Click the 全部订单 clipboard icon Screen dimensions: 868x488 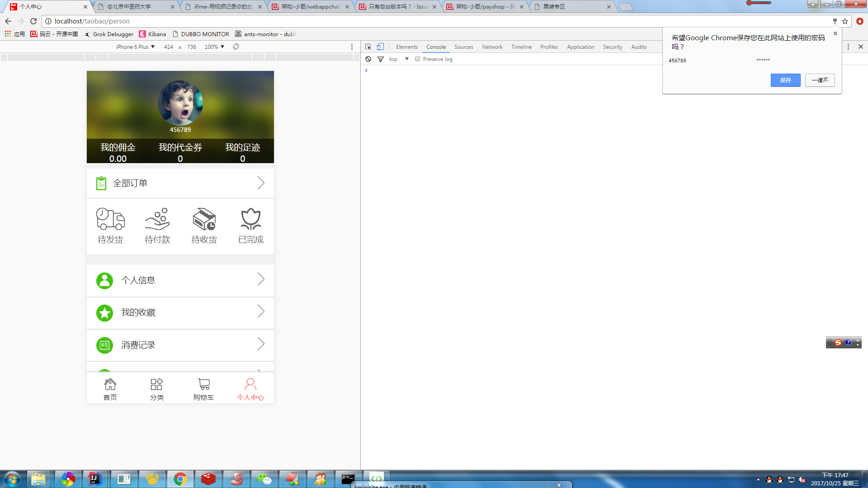(101, 183)
